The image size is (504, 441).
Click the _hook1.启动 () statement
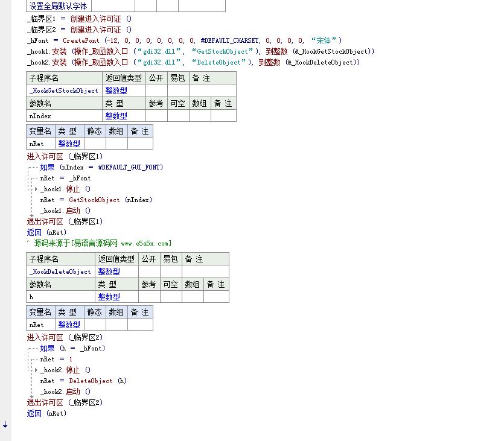[66, 211]
